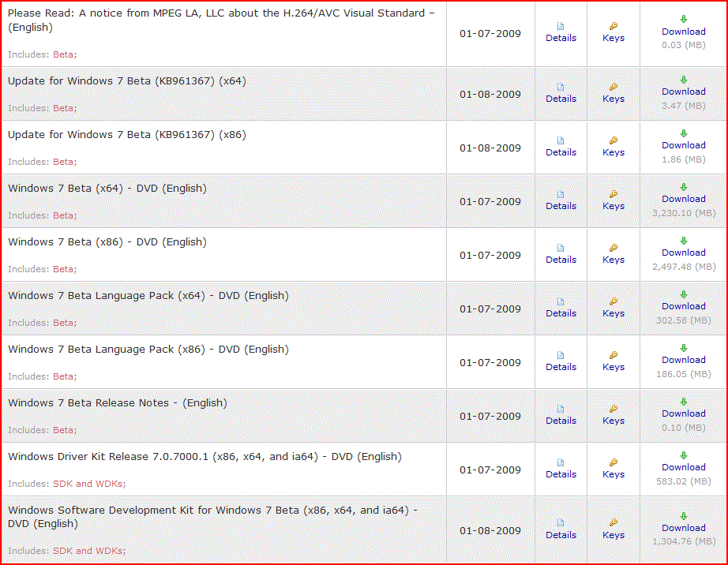Click the key icon for MPEG LA notice
The image size is (728, 565).
click(614, 26)
